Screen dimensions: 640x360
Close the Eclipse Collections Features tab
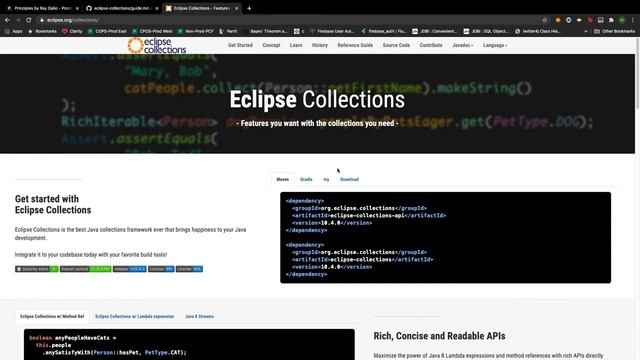(236, 8)
